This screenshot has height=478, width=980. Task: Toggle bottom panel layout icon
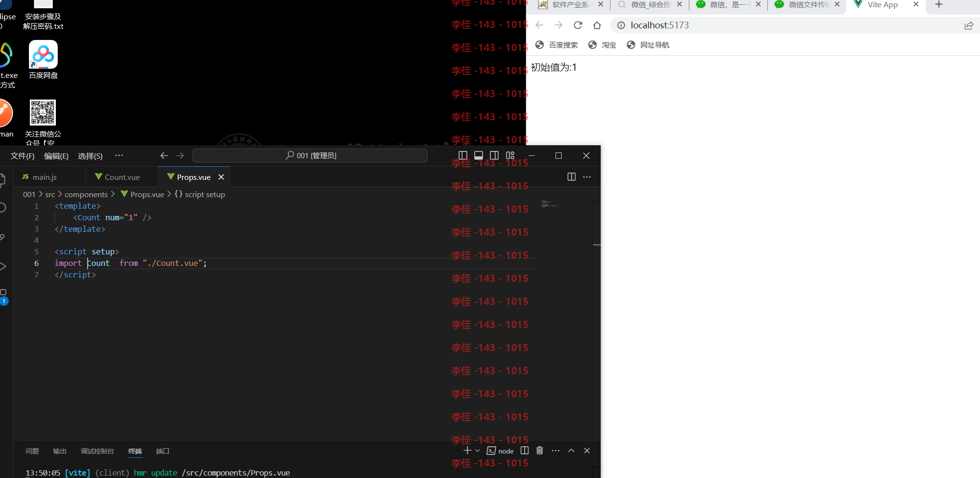point(478,155)
